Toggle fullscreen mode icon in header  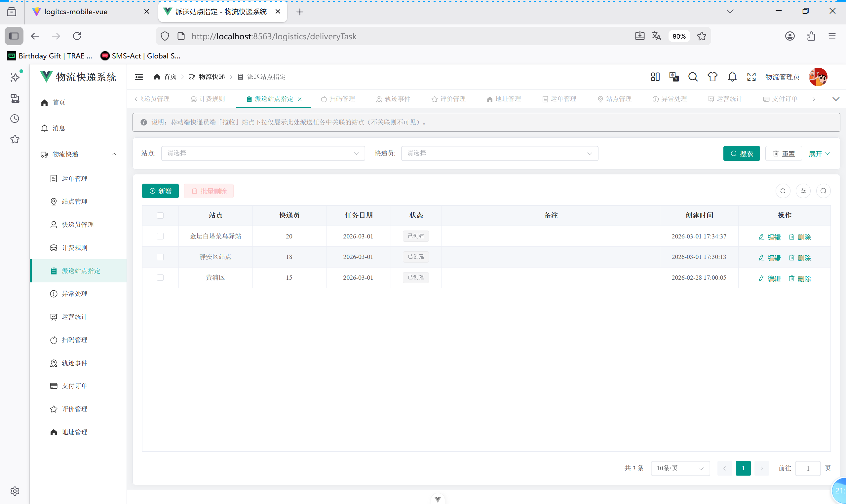[x=751, y=77]
